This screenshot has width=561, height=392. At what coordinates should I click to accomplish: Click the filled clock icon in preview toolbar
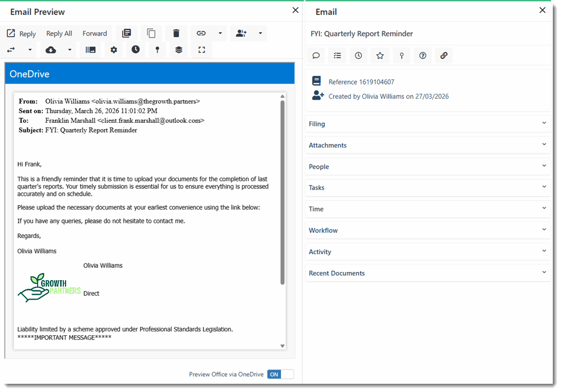pyautogui.click(x=135, y=49)
